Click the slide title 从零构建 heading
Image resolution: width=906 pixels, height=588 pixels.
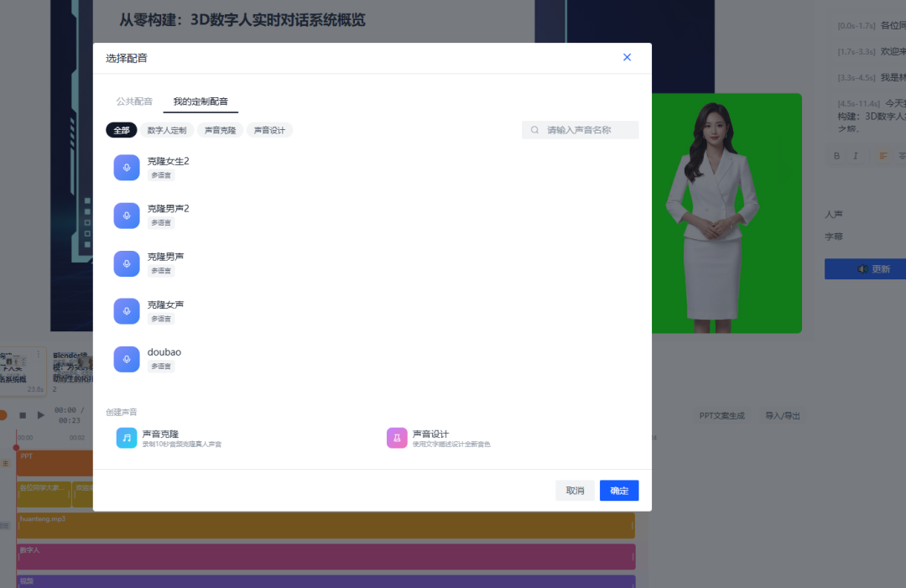click(x=242, y=20)
